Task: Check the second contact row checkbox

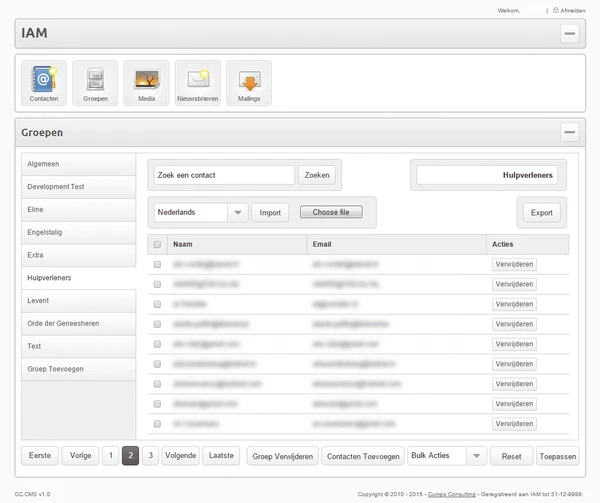Action: point(157,284)
